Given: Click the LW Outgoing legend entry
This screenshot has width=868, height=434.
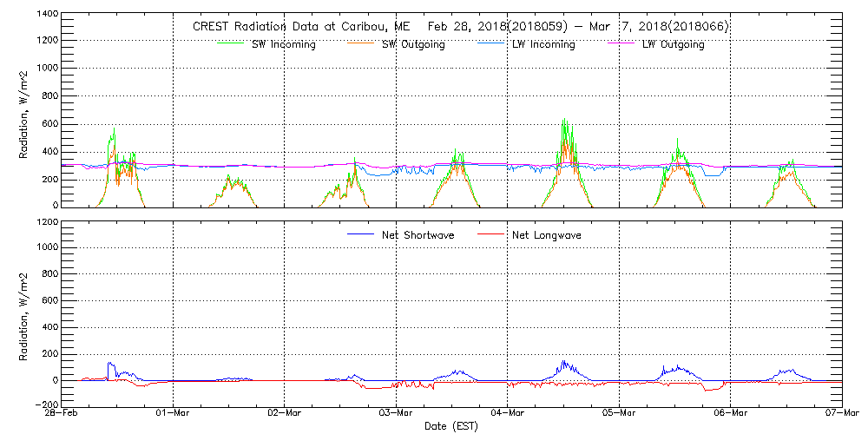Looking at the screenshot, I should pos(673,45).
